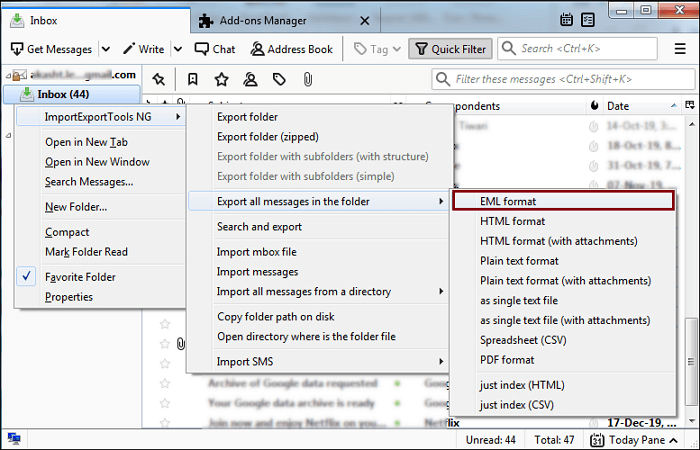Viewport: 700px width, 450px height.
Task: Open the Tasks tab icon
Action: [x=588, y=20]
